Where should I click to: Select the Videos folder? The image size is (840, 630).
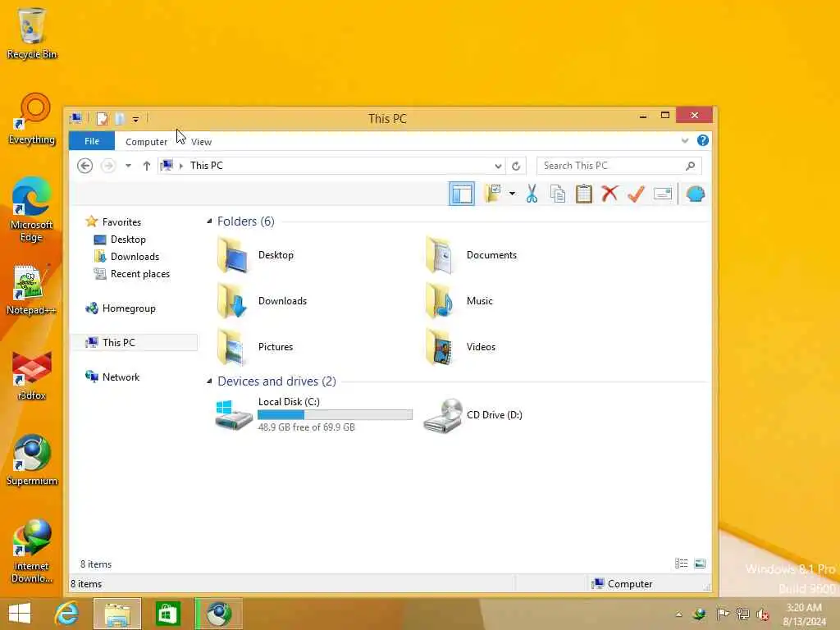[460, 347]
